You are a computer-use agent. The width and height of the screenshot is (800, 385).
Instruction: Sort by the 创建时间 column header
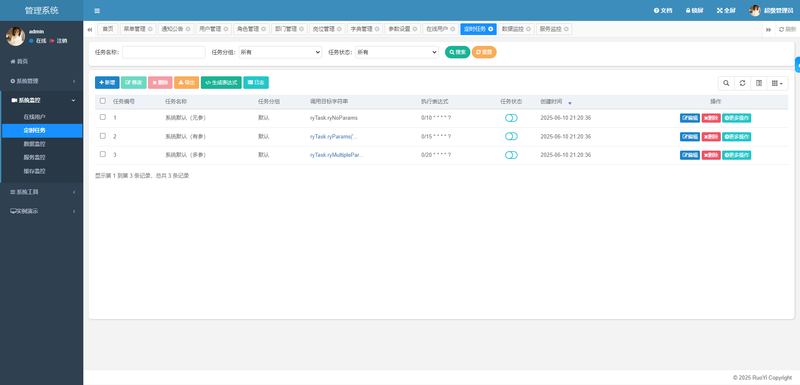tap(551, 101)
